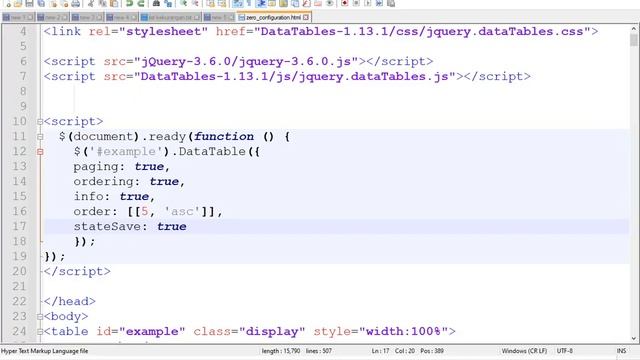Click the 'Ln : 17' status entry

pyautogui.click(x=380, y=351)
